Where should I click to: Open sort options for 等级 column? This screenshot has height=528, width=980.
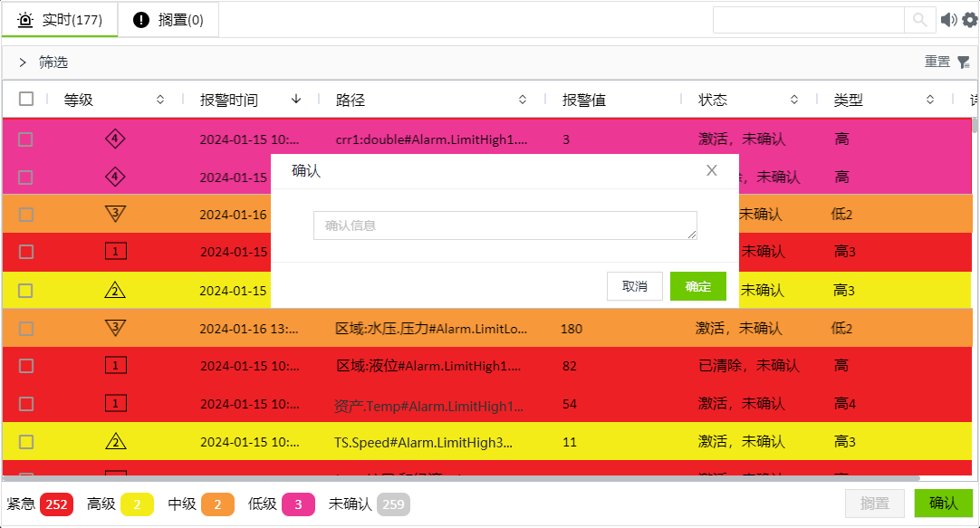coord(160,100)
